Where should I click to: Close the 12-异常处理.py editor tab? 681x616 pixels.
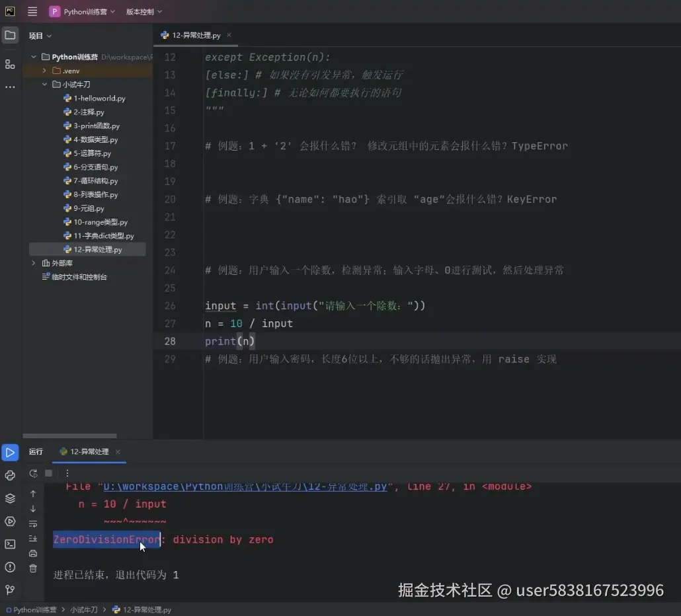point(229,35)
